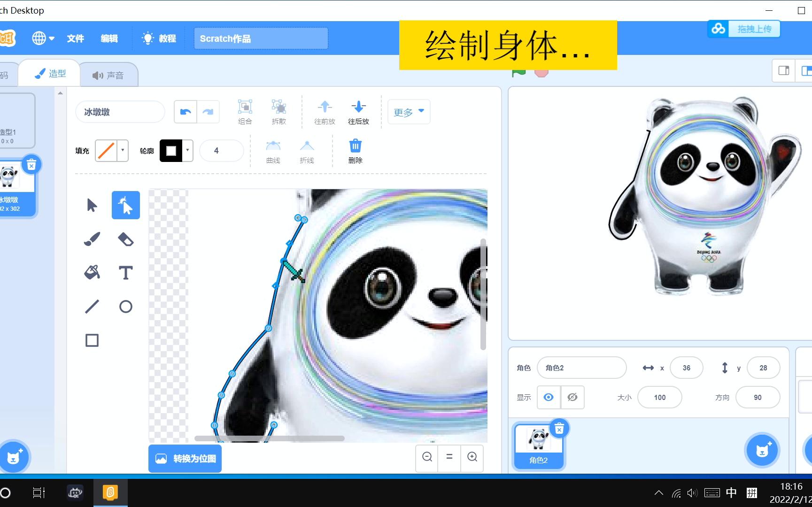Click the y position field 28

[x=763, y=368]
